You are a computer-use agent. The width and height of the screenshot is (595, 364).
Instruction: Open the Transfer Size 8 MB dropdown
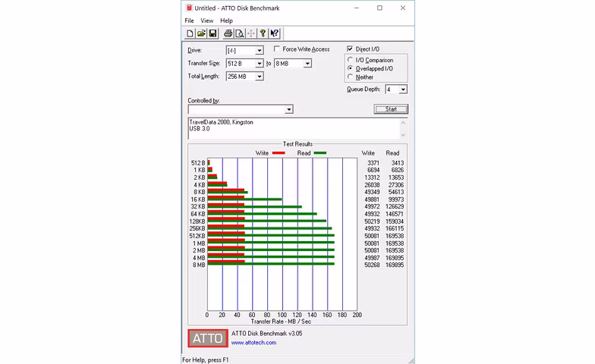pos(307,64)
